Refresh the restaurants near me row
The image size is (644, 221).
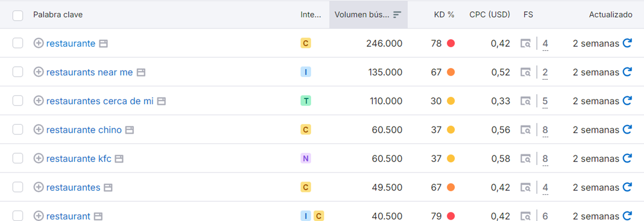click(627, 72)
